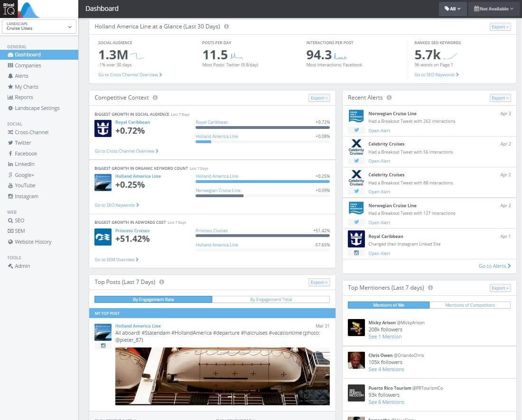This screenshot has height=420, width=522.
Task: Click Instagram icon under Royal Caribbean alert
Action: tap(356, 253)
